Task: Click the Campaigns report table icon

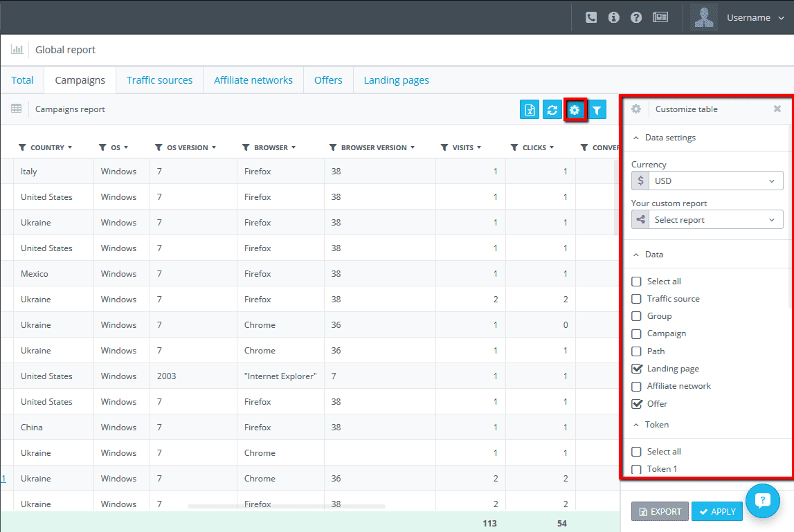Action: point(16,109)
